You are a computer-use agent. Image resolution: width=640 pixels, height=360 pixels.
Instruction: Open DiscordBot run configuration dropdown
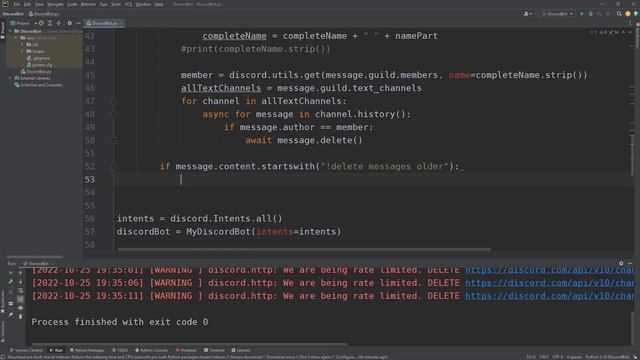[557, 14]
